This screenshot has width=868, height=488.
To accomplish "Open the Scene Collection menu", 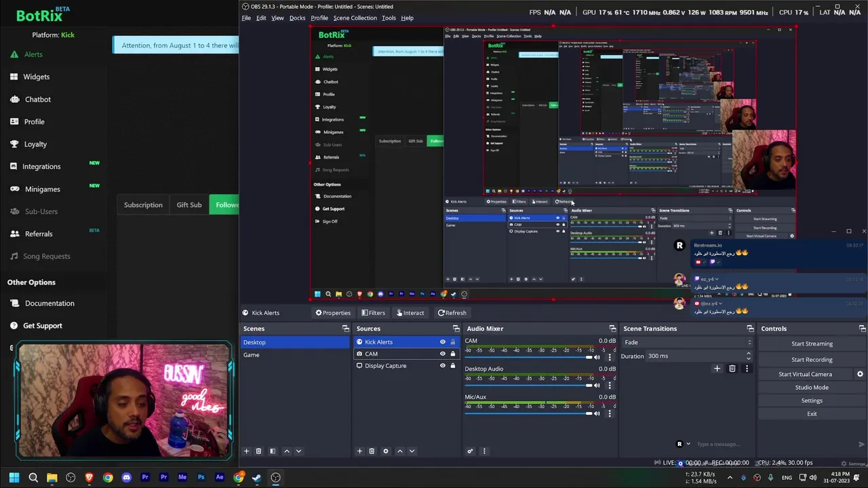I will [355, 18].
